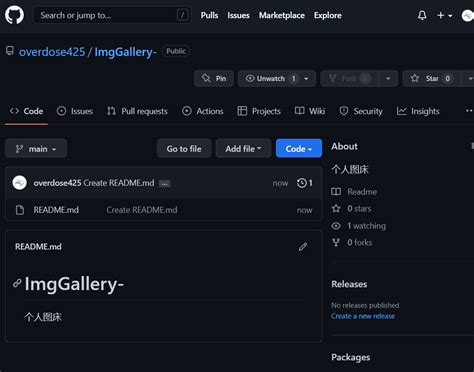Open the green Code clone dropdown

pos(299,149)
